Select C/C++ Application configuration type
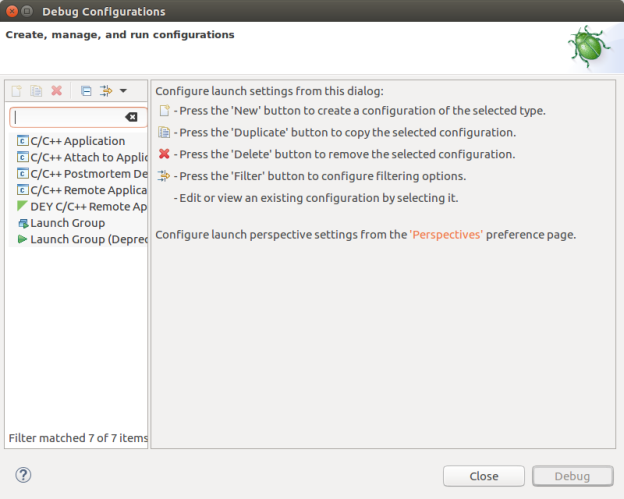This screenshot has height=499, width=624. (x=77, y=141)
